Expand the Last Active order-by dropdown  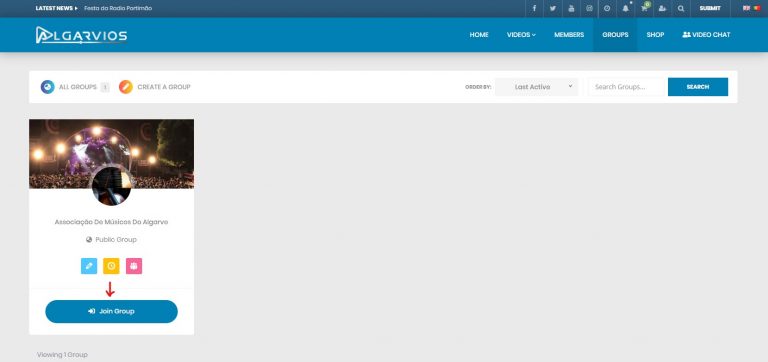click(536, 87)
